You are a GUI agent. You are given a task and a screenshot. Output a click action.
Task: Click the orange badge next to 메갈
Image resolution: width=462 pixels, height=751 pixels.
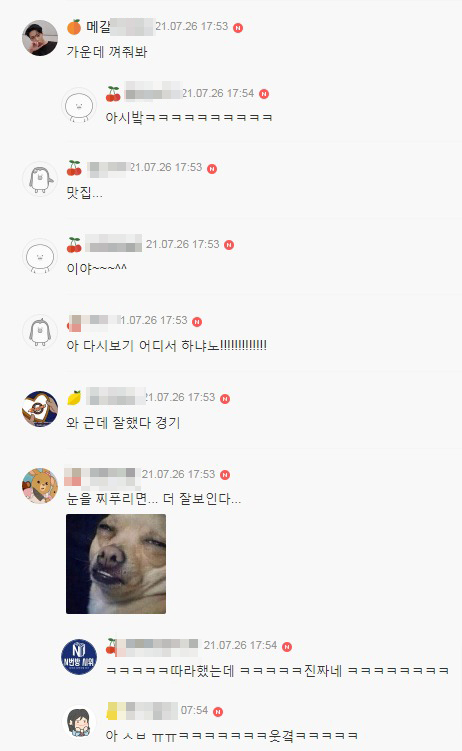tap(74, 27)
